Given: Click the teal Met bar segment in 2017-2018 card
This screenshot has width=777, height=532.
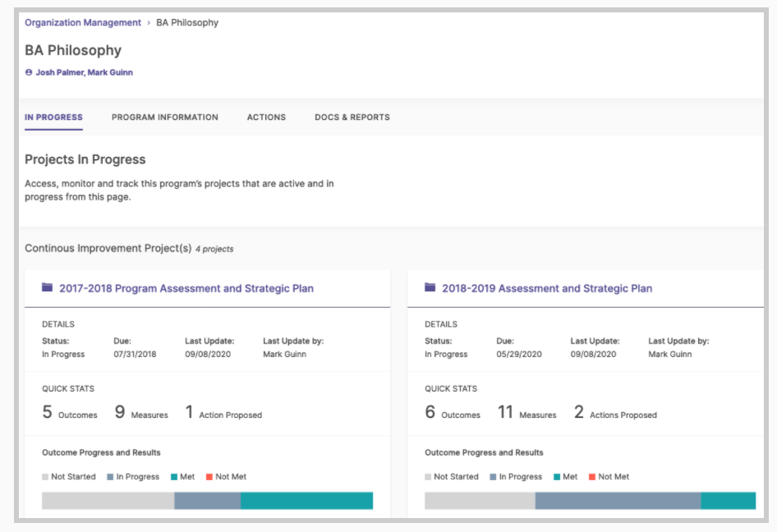Looking at the screenshot, I should (306, 501).
